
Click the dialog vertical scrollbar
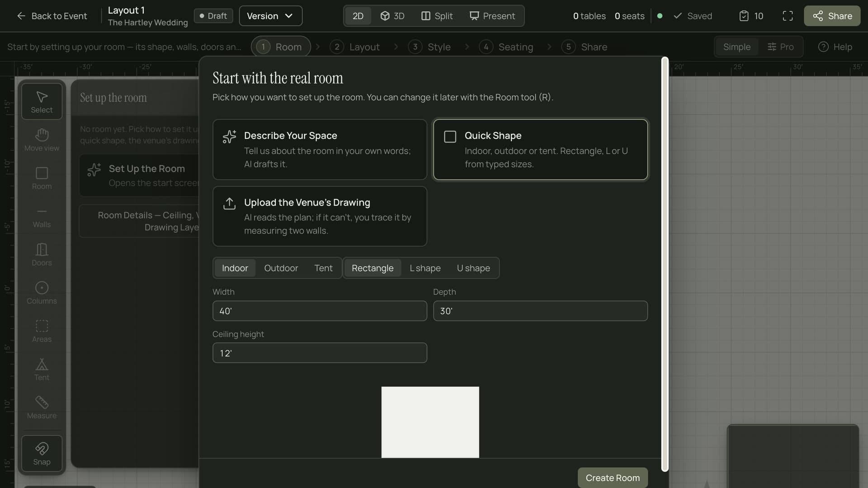click(665, 264)
